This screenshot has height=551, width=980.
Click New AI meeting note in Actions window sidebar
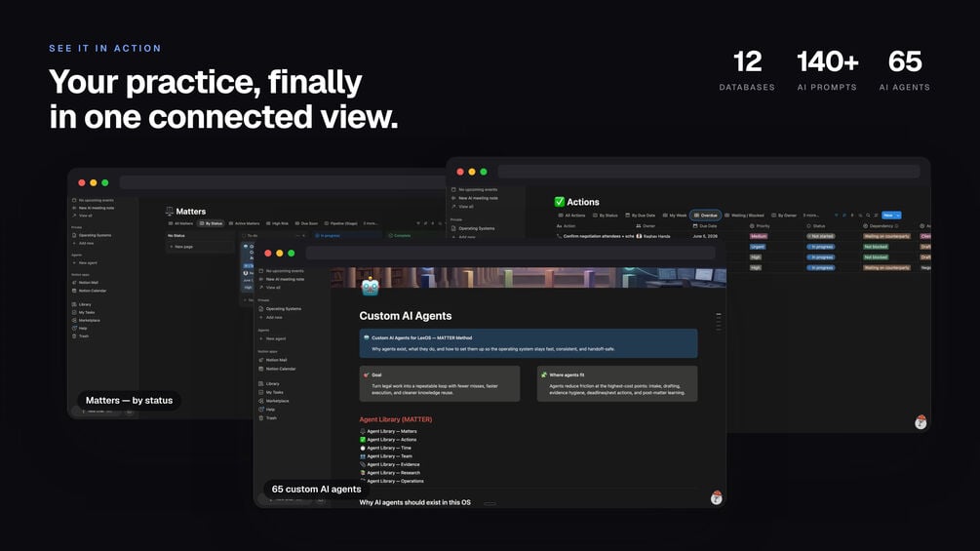[475, 198]
